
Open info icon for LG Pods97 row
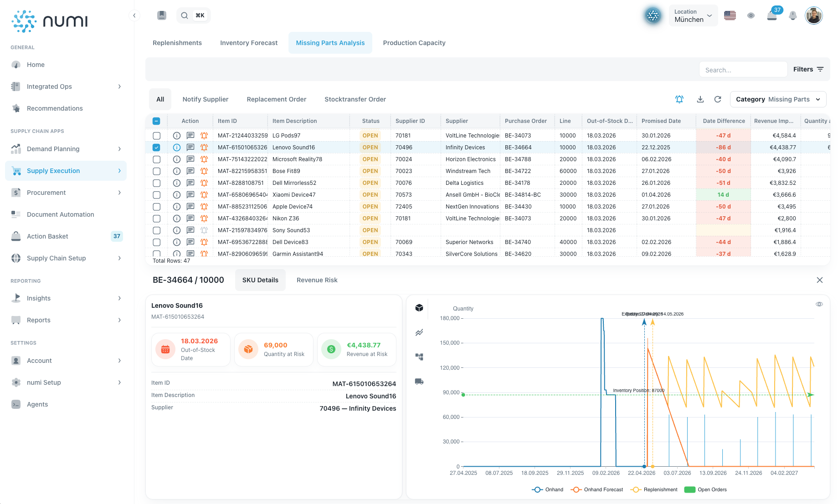(177, 136)
